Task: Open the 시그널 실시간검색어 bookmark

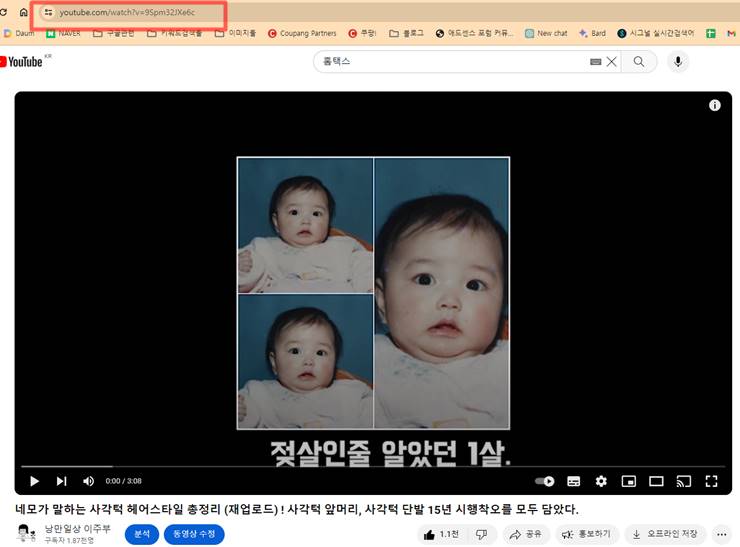Action: point(656,33)
